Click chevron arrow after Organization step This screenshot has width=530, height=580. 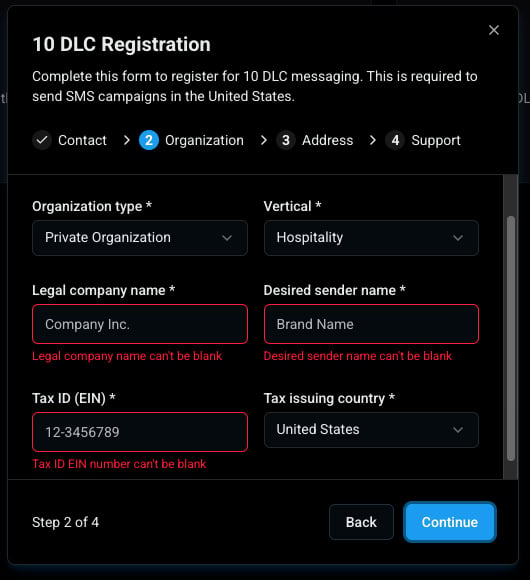coord(264,140)
